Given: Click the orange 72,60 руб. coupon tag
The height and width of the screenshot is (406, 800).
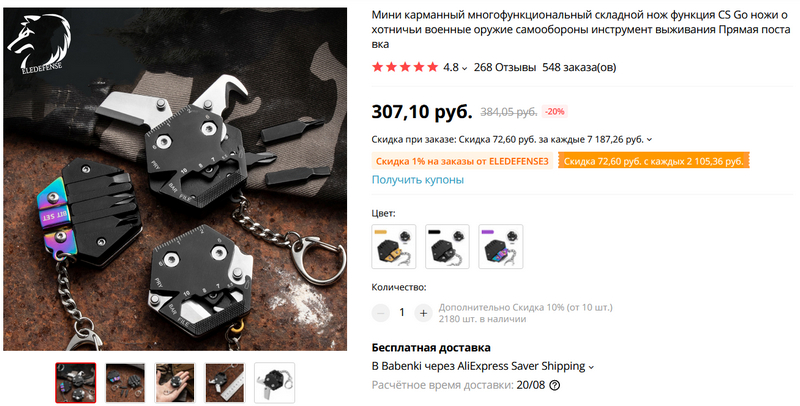Looking at the screenshot, I should 654,161.
